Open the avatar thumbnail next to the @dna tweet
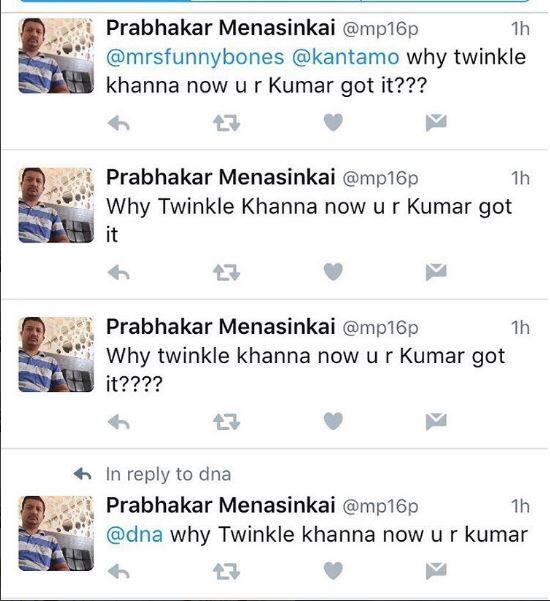This screenshot has width=550, height=601. point(56,534)
